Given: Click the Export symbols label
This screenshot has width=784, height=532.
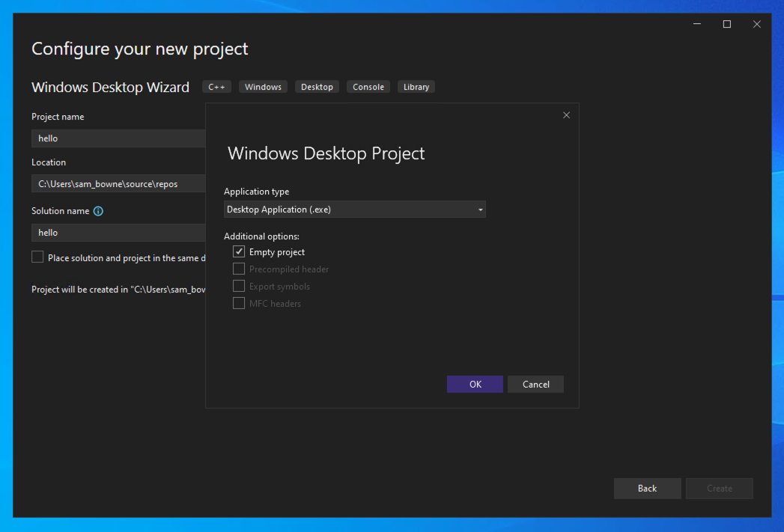Looking at the screenshot, I should [x=279, y=287].
